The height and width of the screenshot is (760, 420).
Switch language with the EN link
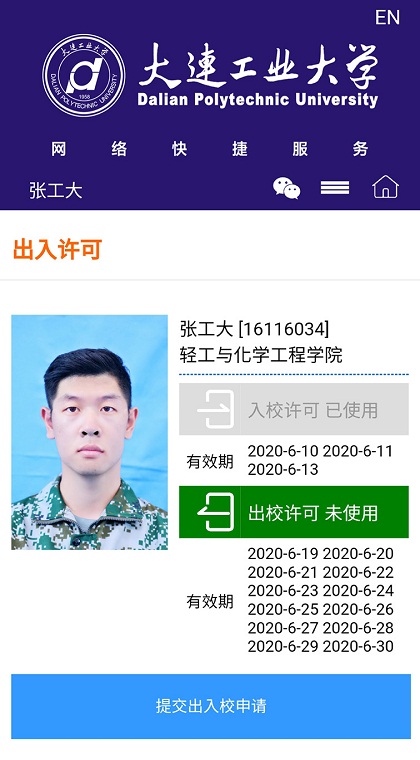[x=387, y=17]
